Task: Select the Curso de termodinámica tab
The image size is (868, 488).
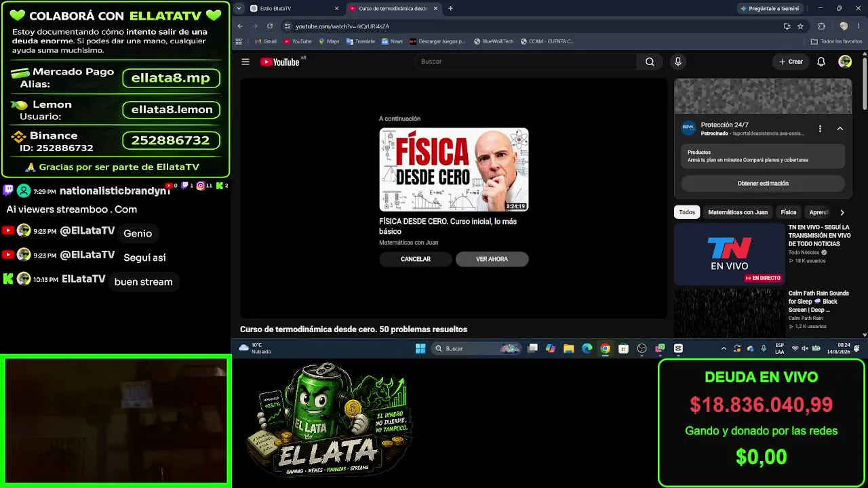Action: tap(393, 8)
